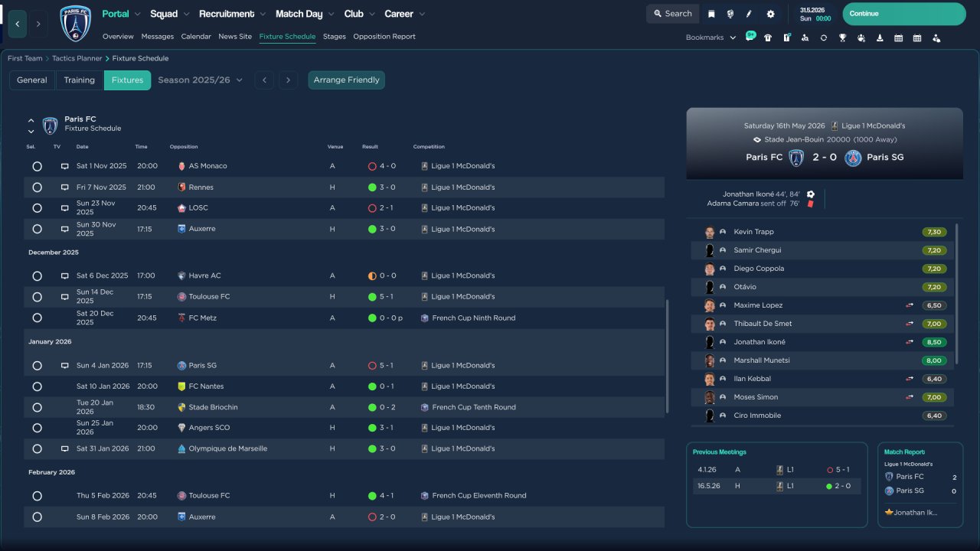Open the messages bubble with 9+ badge
This screenshot has height=551, width=980.
(x=750, y=37)
